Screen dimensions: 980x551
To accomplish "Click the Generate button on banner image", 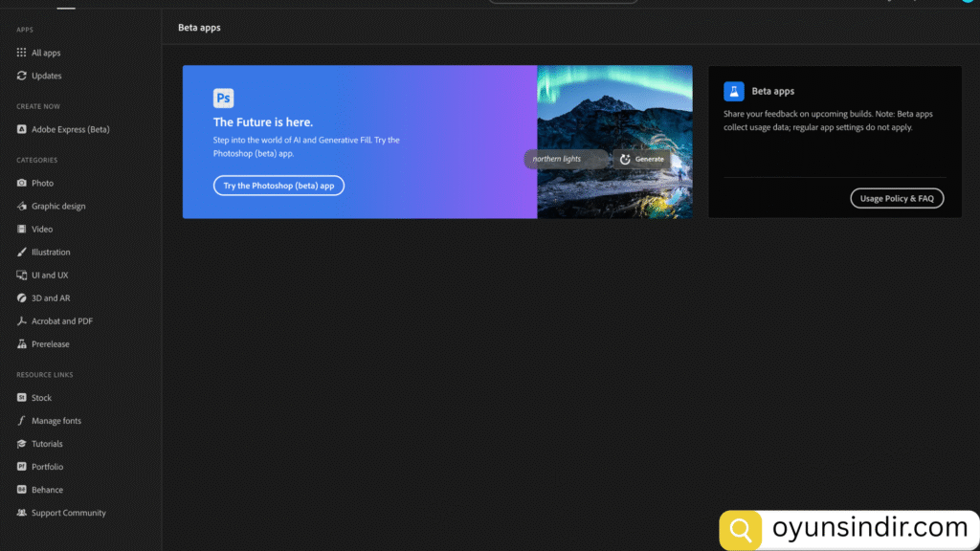I will pyautogui.click(x=642, y=159).
